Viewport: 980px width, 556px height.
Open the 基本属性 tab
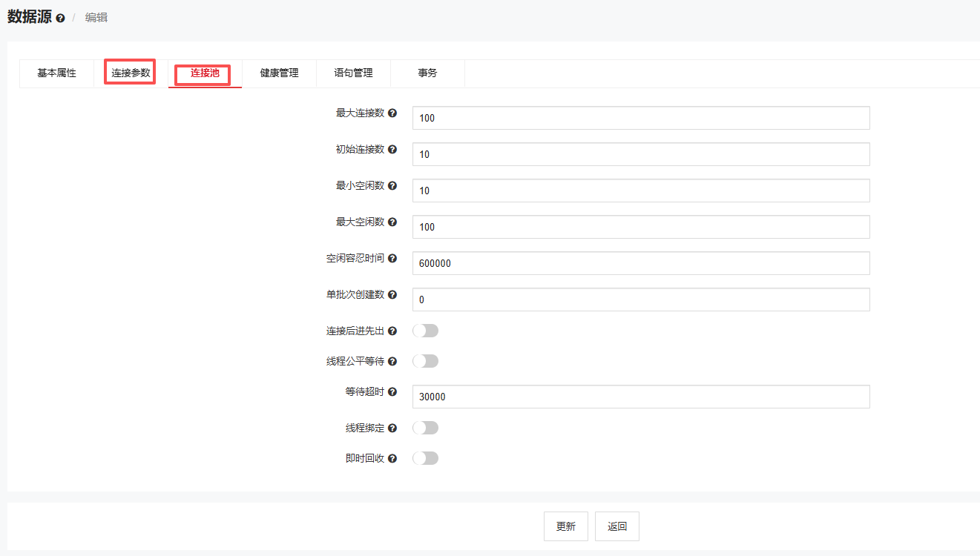tap(57, 73)
